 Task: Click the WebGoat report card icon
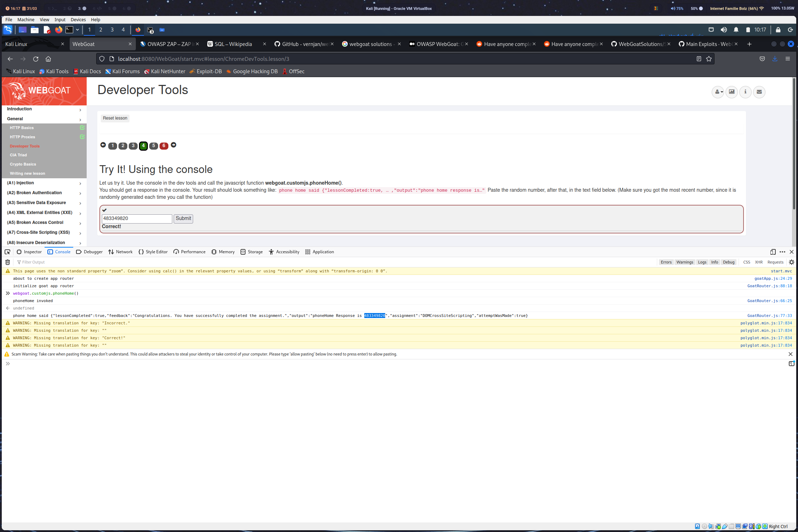click(731, 92)
